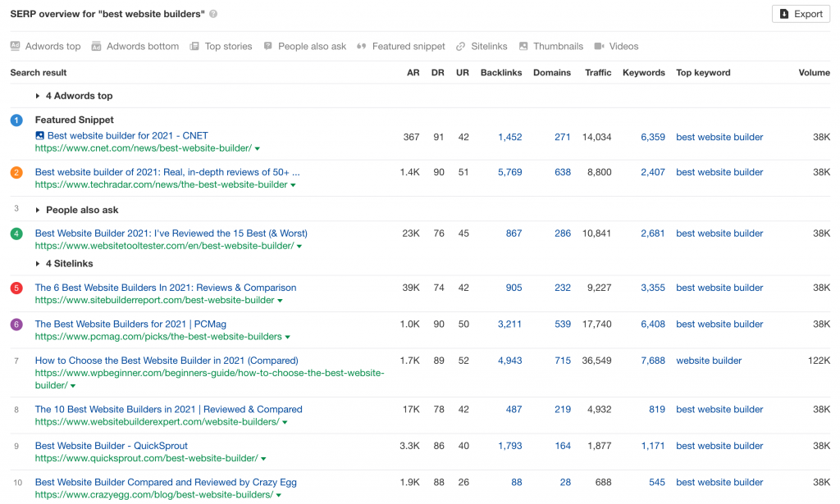The image size is (840, 504).
Task: Click the Adwords bottom legend icon
Action: (x=97, y=46)
